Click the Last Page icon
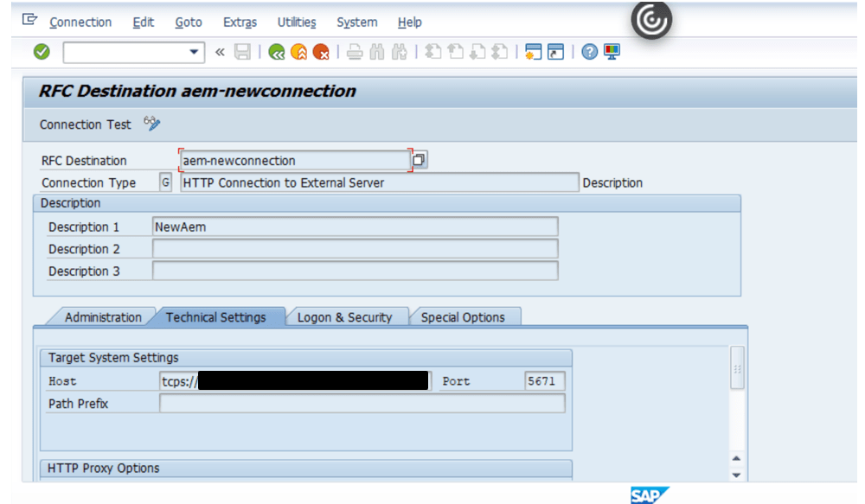The height and width of the screenshot is (504, 865). tap(499, 52)
